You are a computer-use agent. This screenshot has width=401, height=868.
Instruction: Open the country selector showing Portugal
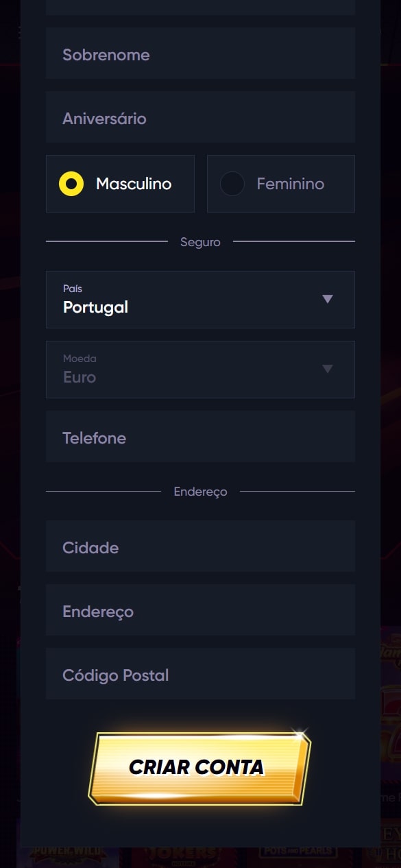200,300
